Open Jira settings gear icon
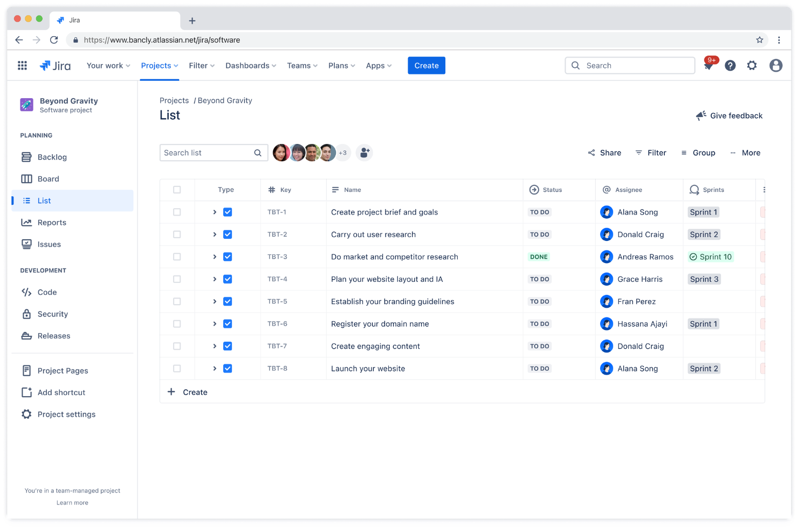Image resolution: width=798 pixels, height=532 pixels. point(752,65)
